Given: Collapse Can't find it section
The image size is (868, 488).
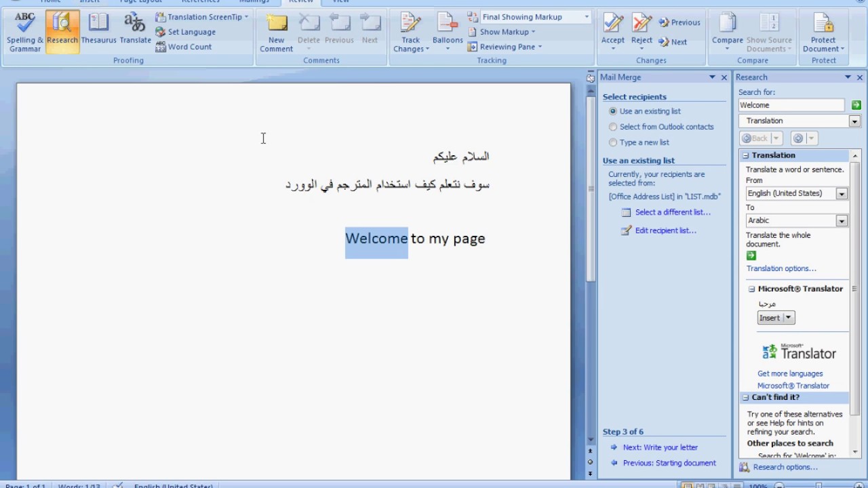Looking at the screenshot, I should 746,397.
